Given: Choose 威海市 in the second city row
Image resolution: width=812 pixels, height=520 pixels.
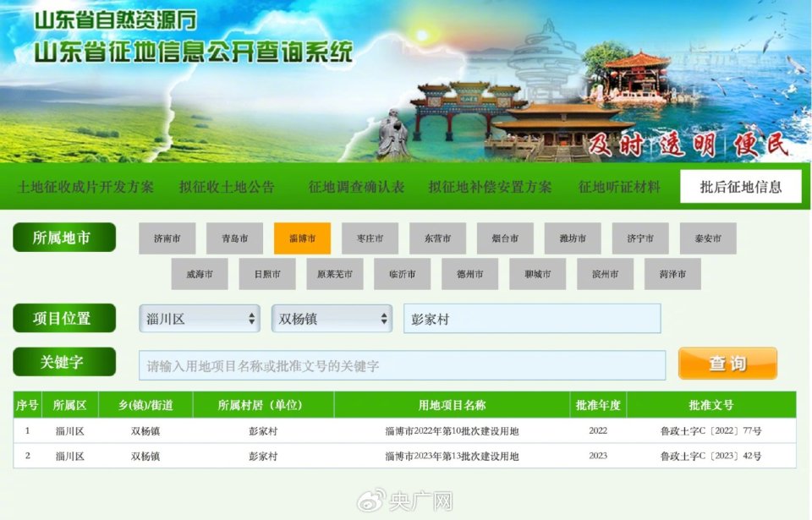Looking at the screenshot, I should (200, 274).
